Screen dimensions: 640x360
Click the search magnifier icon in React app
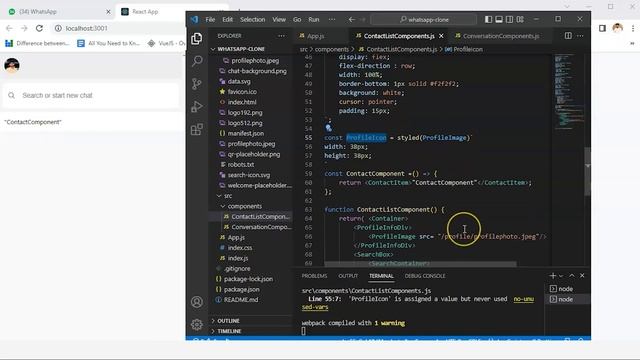(11, 96)
